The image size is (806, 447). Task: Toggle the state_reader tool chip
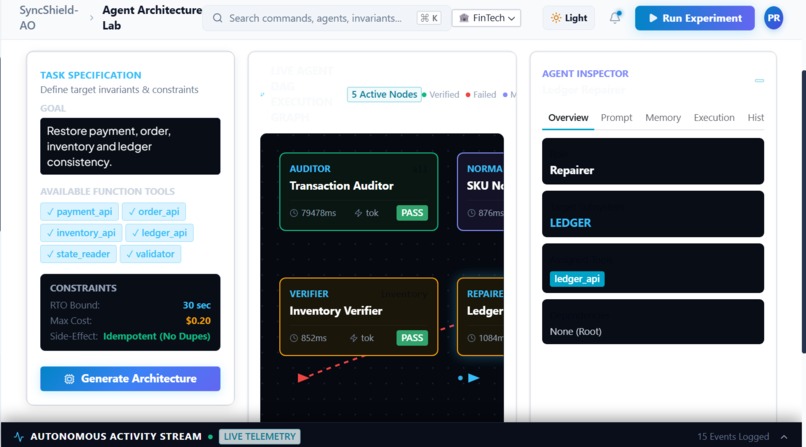coord(79,254)
